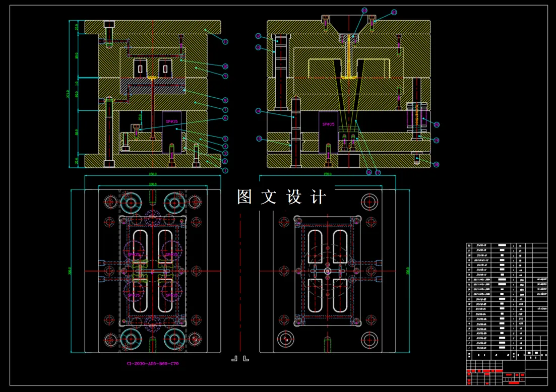The image size is (556, 392).
Task: Click part balloon number 7
Action: (x=225, y=110)
